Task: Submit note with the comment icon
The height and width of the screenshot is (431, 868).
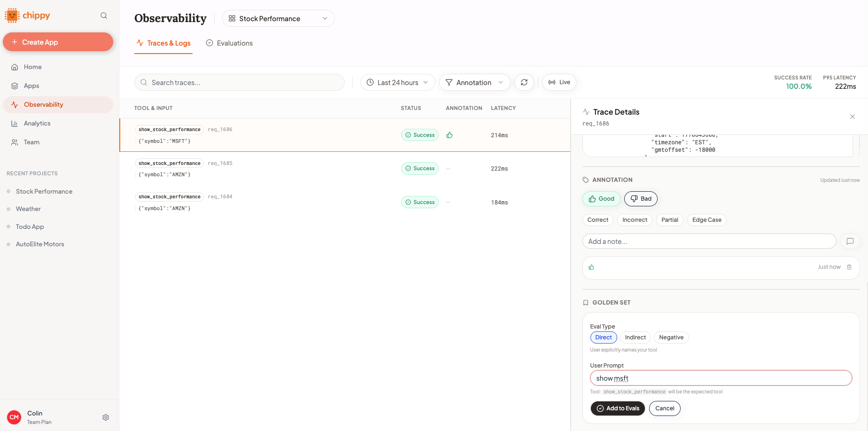Action: coord(850,241)
